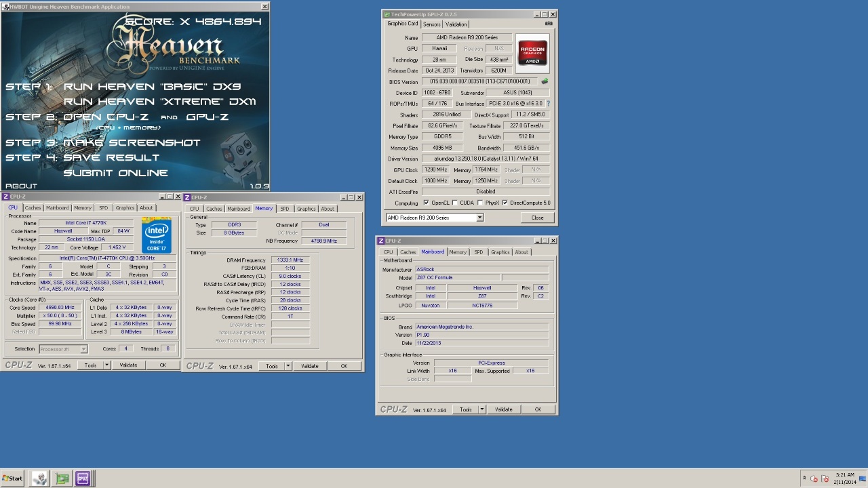Switch to Sensors tab in GPU-Z
The height and width of the screenshot is (488, 868).
click(431, 24)
